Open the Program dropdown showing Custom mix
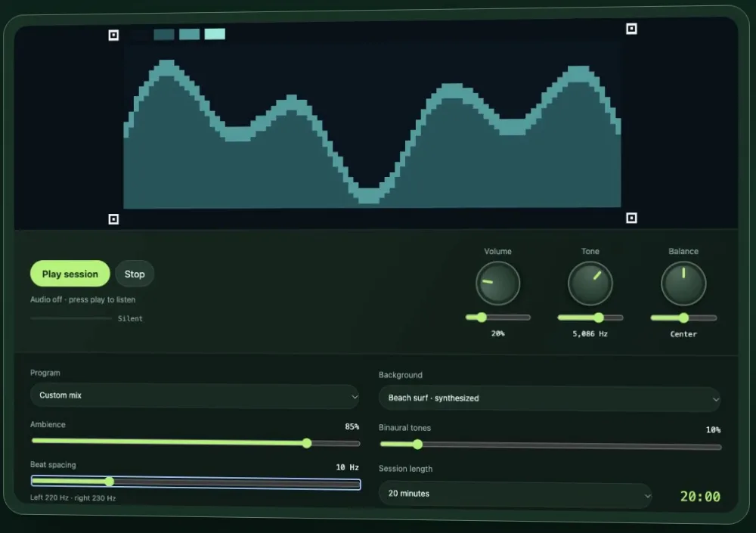This screenshot has width=756, height=533. pyautogui.click(x=195, y=395)
